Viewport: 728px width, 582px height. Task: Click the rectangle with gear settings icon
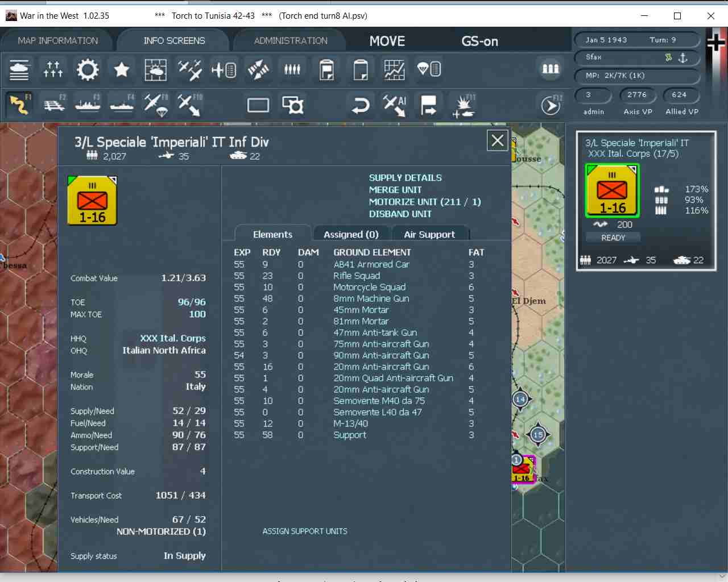click(x=293, y=105)
